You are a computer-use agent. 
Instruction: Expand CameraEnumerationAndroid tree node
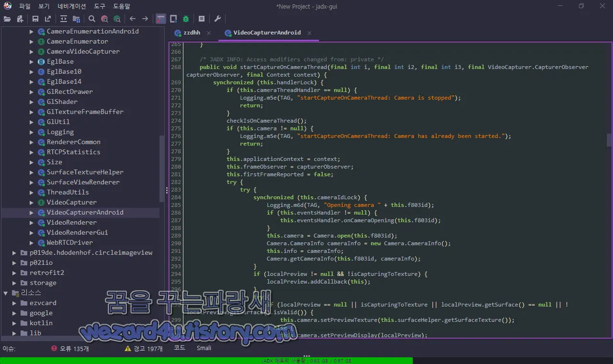tap(32, 31)
